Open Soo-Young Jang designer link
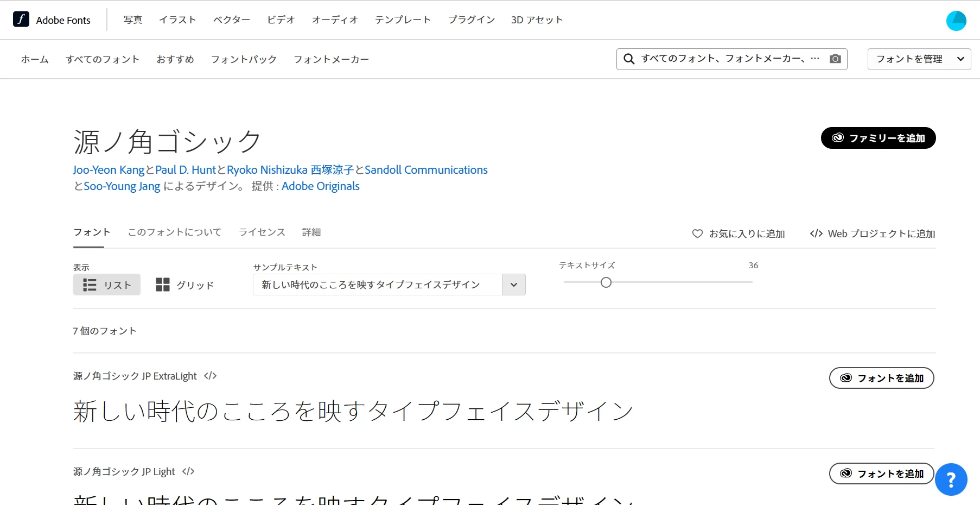 pyautogui.click(x=122, y=186)
